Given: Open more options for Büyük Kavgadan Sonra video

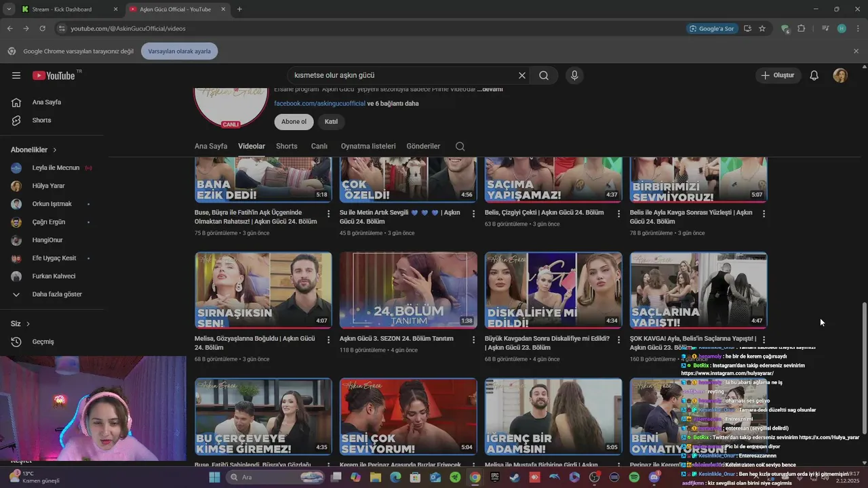Looking at the screenshot, I should [x=619, y=339].
